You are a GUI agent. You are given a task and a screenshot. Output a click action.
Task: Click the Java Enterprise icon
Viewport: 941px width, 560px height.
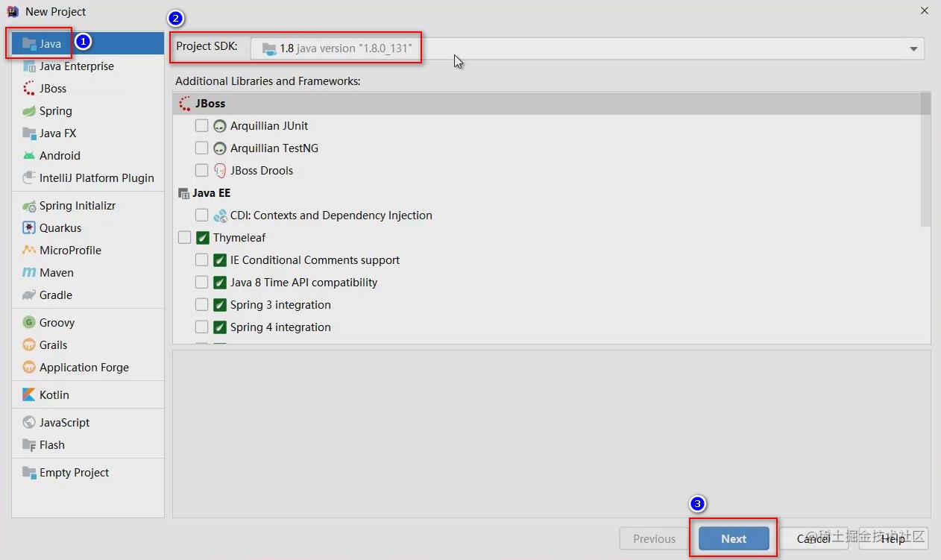point(29,66)
